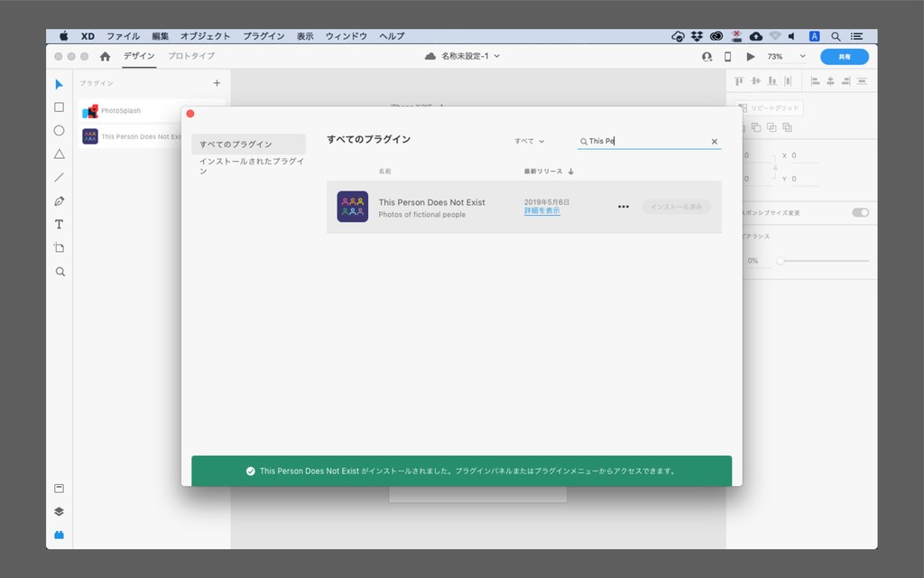Clear the plugin search field
This screenshot has height=578, width=924.
(715, 142)
